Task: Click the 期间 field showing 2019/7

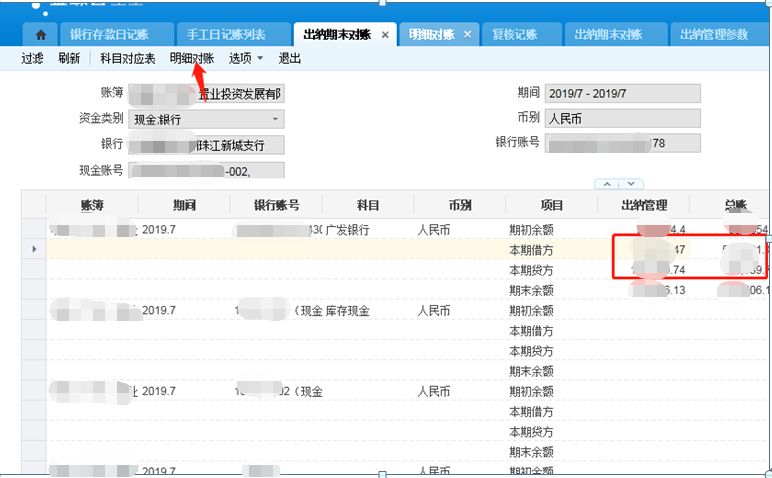Action: (622, 93)
